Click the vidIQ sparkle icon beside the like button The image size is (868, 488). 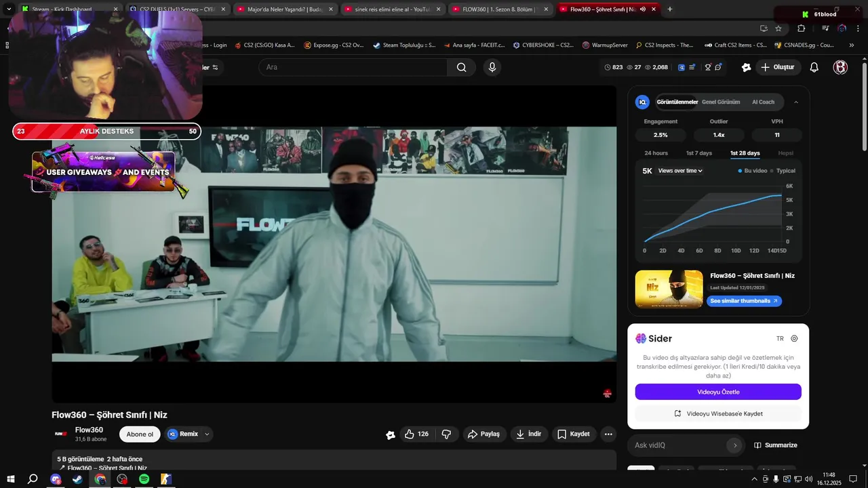click(x=391, y=435)
